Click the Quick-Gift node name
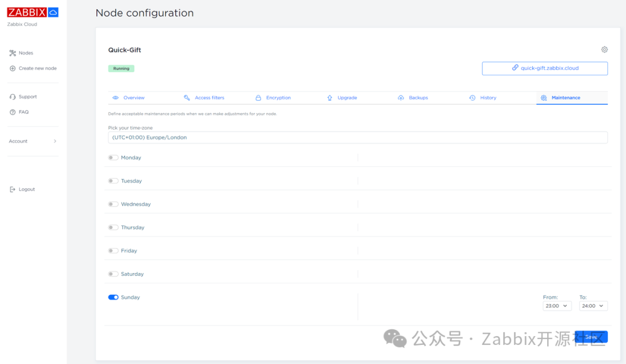This screenshot has height=364, width=626. (125, 50)
